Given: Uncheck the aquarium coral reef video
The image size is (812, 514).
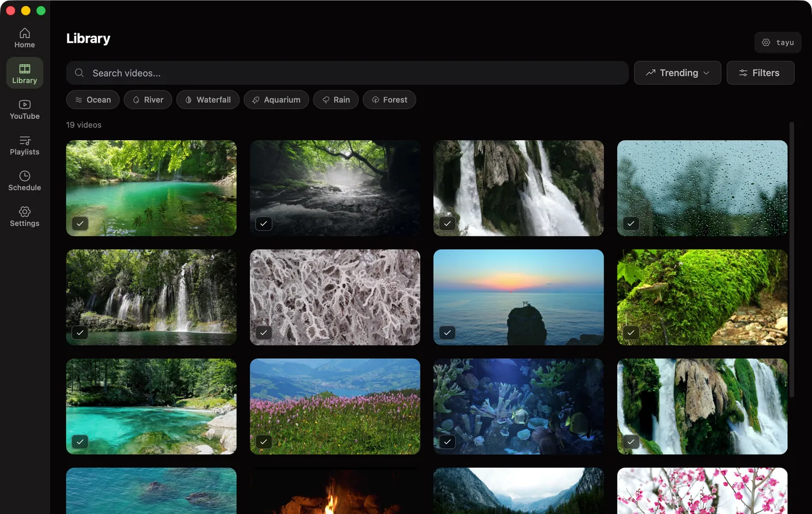Looking at the screenshot, I should [x=447, y=441].
